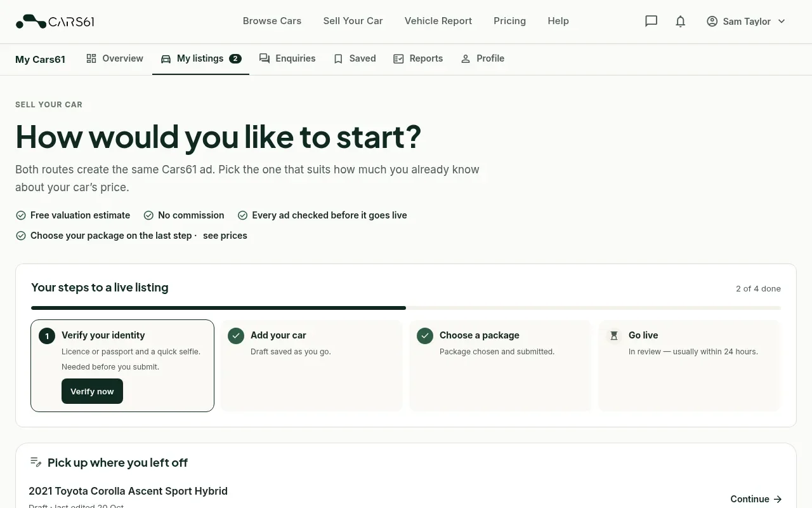Click the check icon by Every ad checked
812x508 pixels.
(x=242, y=215)
